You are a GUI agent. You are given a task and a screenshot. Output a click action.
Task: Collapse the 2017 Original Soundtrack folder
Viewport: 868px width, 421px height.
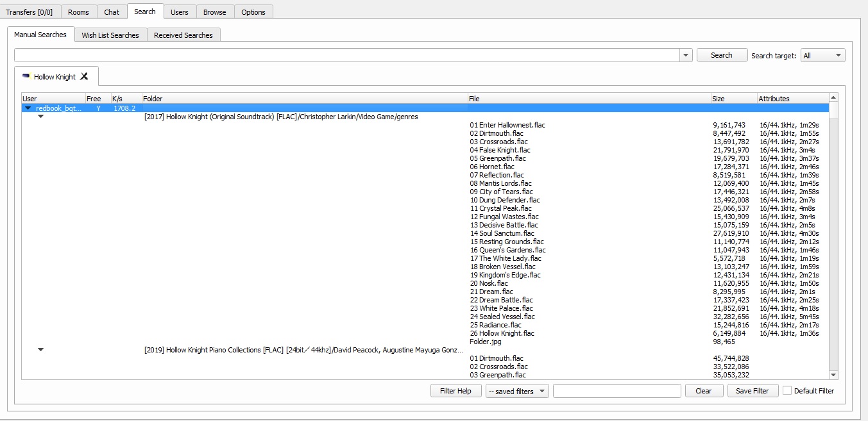41,117
